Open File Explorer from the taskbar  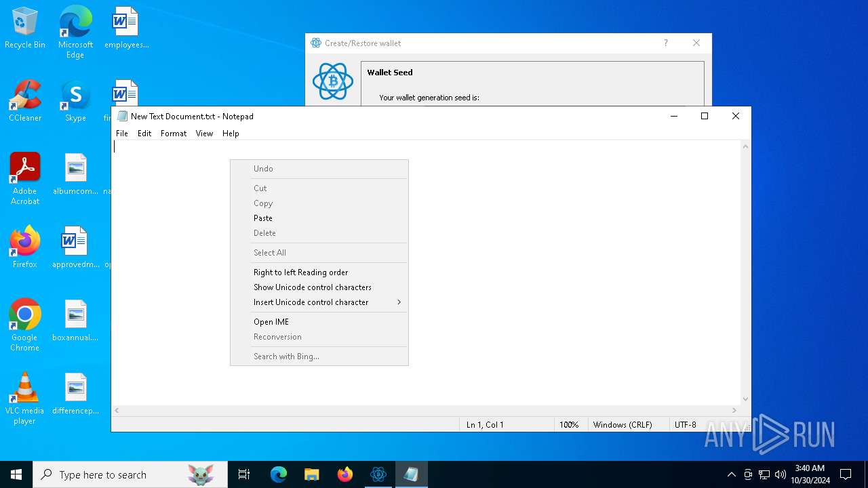pos(312,474)
